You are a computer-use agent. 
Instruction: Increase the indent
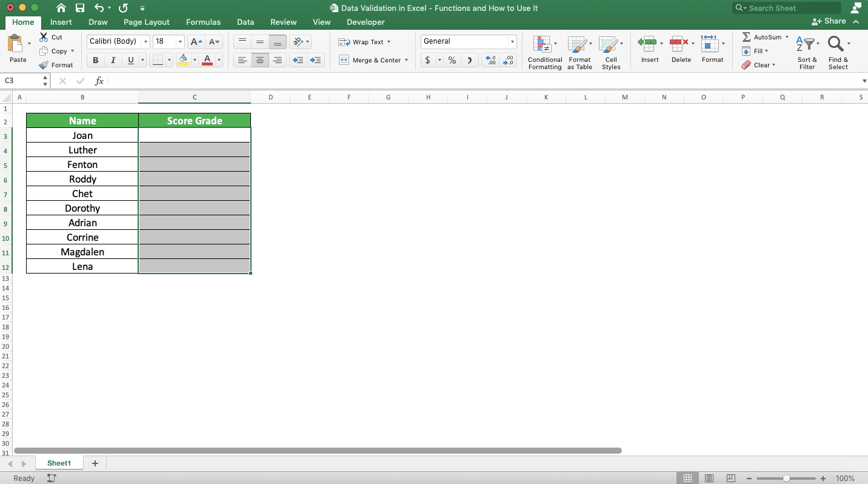315,60
